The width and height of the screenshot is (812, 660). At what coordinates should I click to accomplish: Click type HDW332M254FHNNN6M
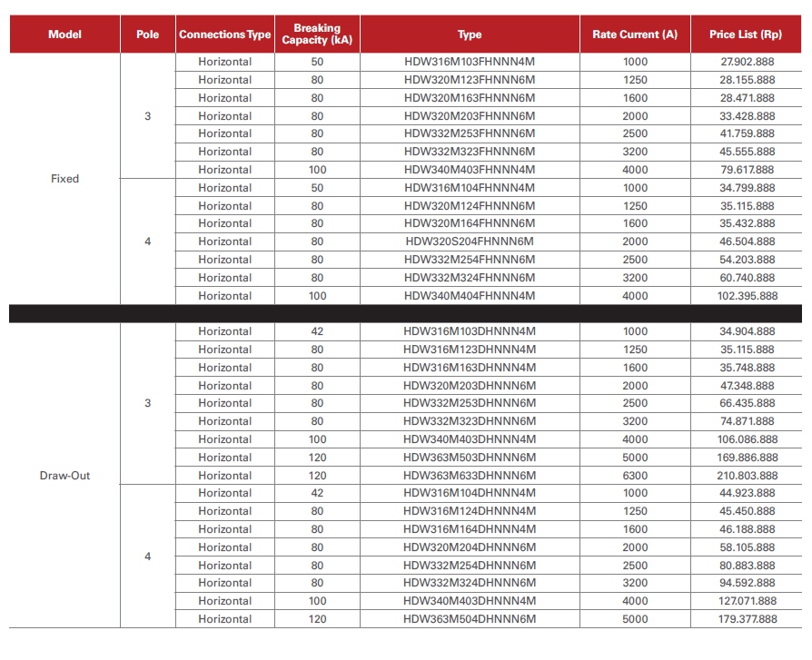click(470, 260)
